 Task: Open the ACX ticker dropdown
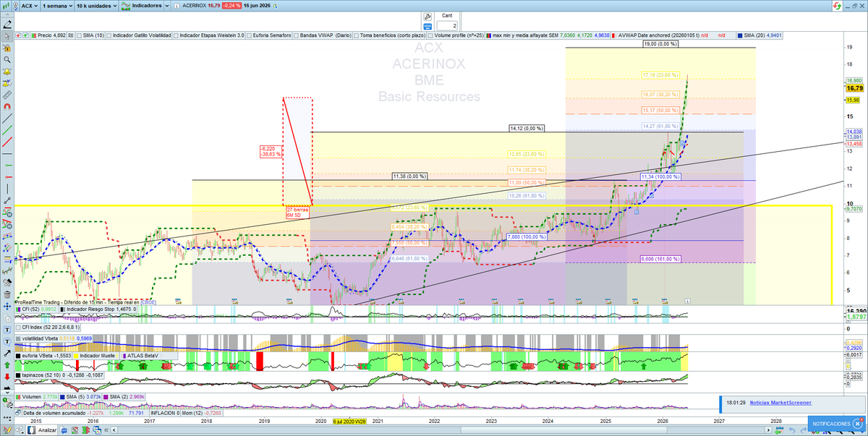click(x=30, y=6)
